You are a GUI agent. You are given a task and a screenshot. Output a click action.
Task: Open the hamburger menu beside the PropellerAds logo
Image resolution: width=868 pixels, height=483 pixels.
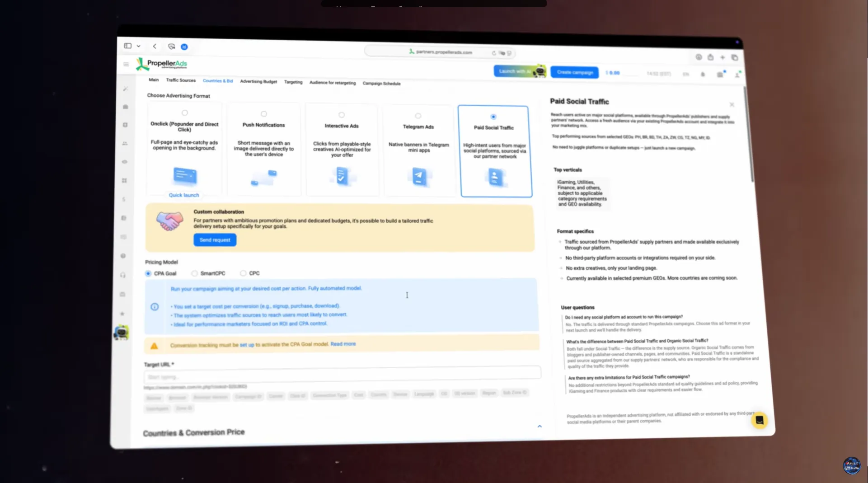click(126, 64)
